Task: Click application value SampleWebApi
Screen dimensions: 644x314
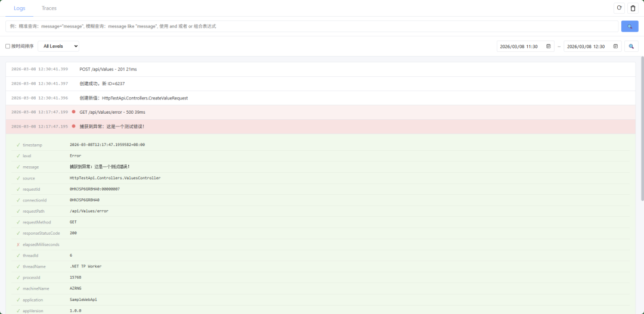Action: 83,300
